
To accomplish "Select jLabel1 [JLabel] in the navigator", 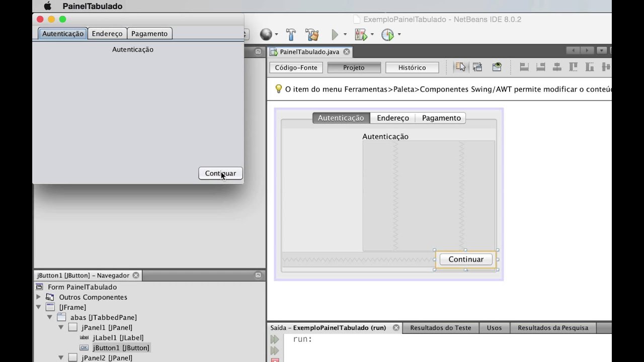I will [x=118, y=337].
